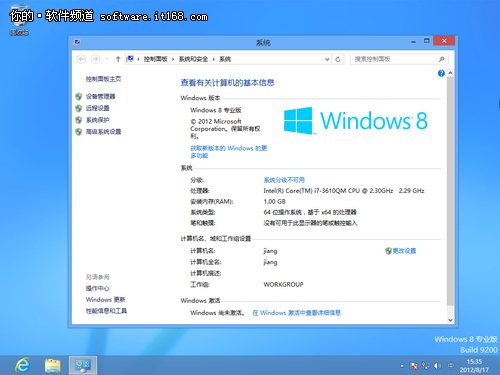
Task: Click the Forward navigation arrow
Action: click(x=95, y=59)
